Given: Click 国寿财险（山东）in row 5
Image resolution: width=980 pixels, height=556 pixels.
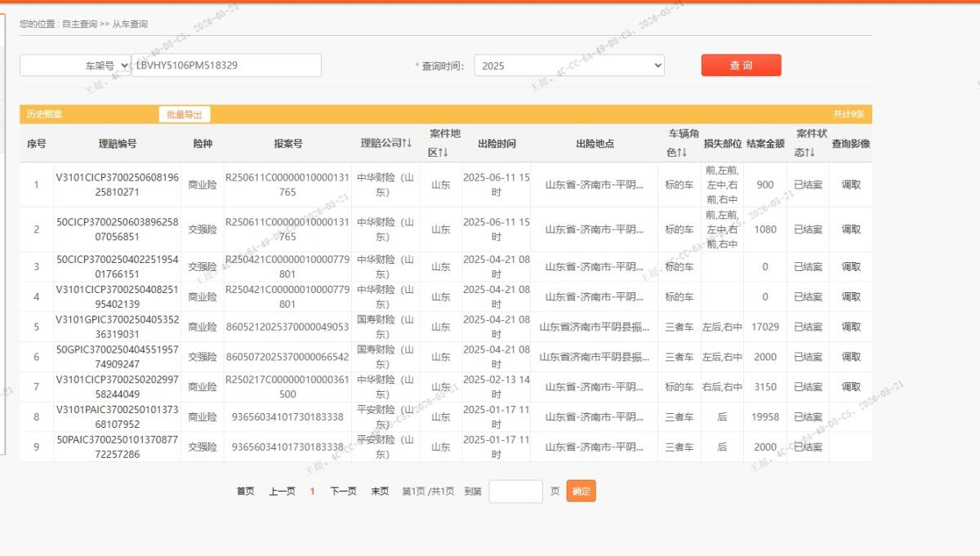Looking at the screenshot, I should 386,327.
